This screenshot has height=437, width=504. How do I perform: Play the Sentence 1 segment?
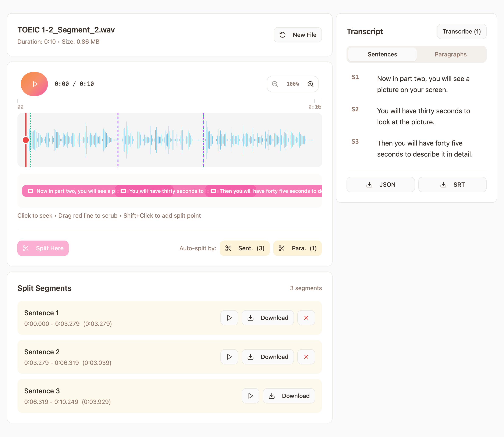pos(229,318)
